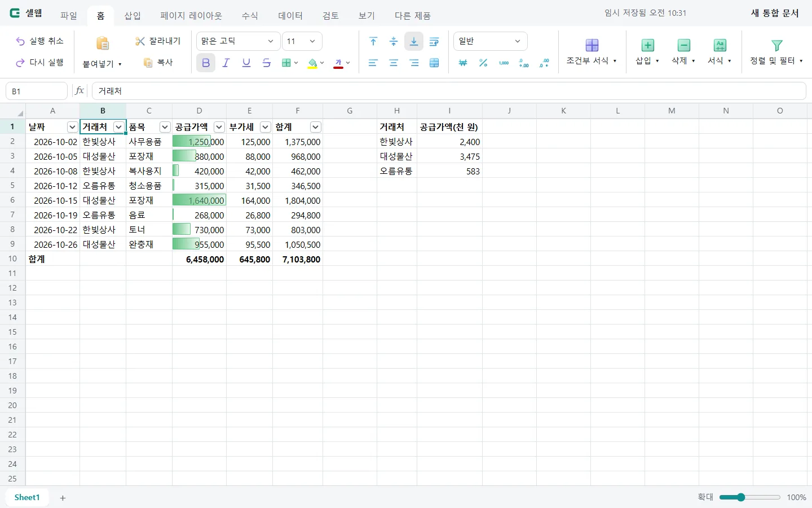
Task: Click the 삭제 cells button
Action: click(x=683, y=52)
